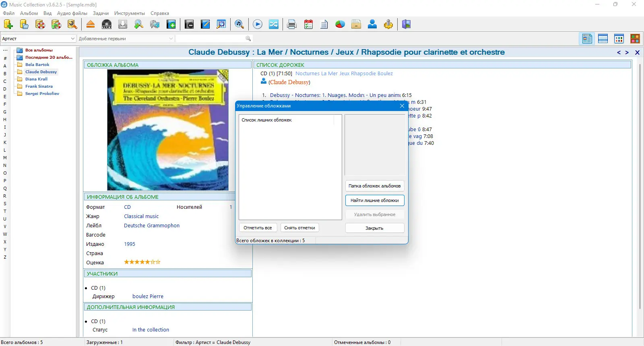Image resolution: width=644 pixels, height=346 pixels.
Task: Open the Вид menu
Action: [x=47, y=13]
